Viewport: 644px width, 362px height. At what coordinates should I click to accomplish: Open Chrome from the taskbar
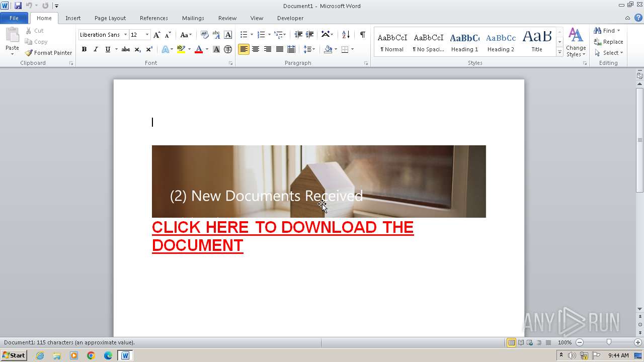(91, 355)
